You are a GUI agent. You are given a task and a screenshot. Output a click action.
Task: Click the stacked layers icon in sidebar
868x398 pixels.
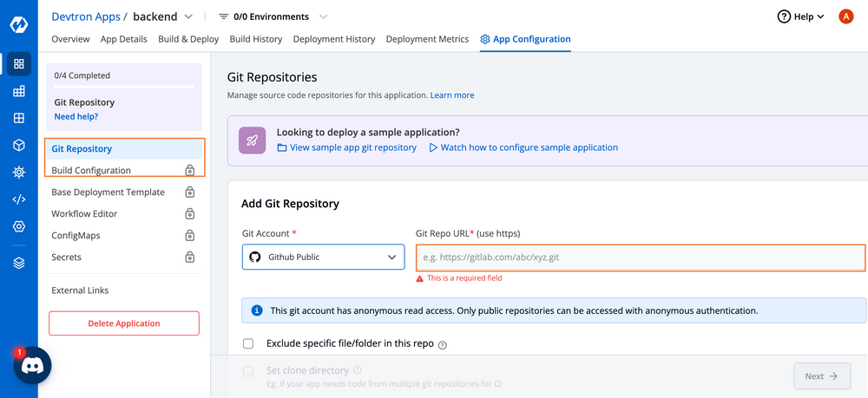click(19, 263)
